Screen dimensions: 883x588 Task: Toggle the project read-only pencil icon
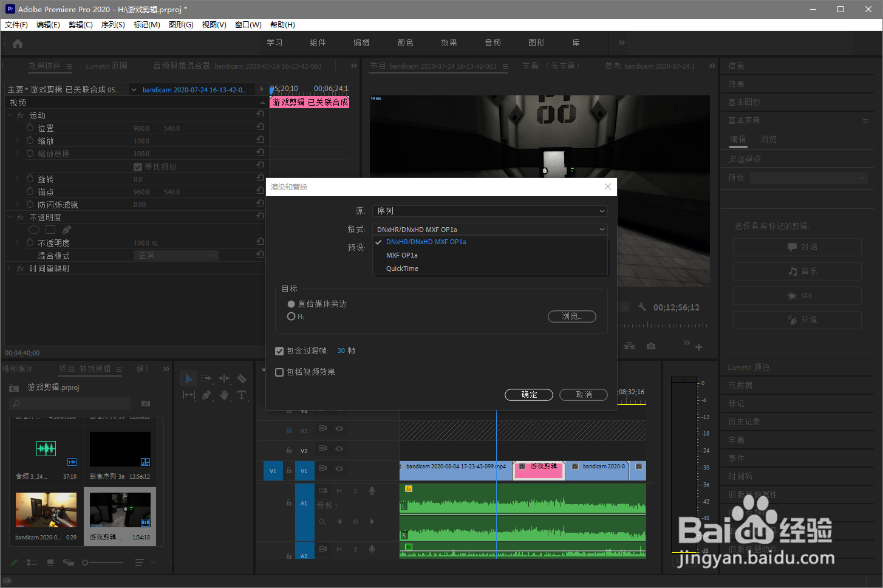[x=14, y=562]
